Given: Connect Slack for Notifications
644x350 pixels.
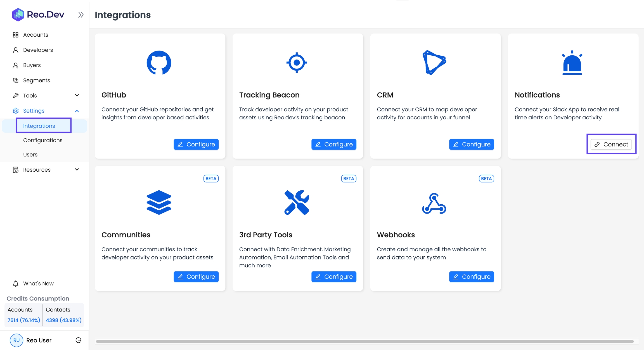Looking at the screenshot, I should (x=611, y=144).
